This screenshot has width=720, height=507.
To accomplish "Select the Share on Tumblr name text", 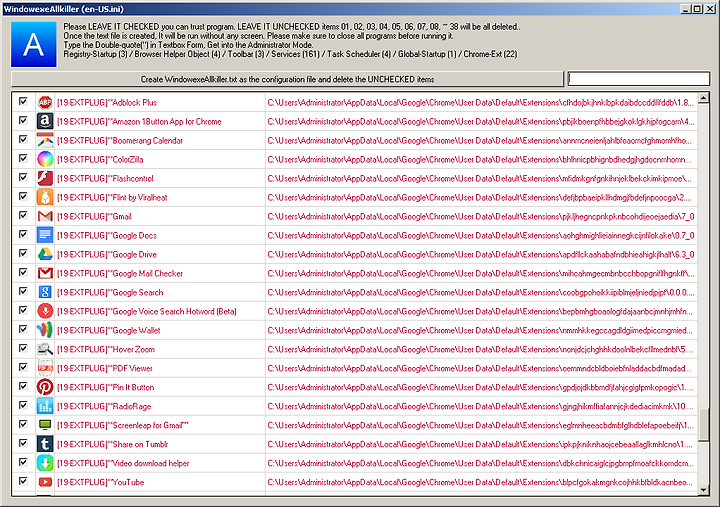I will [112, 444].
